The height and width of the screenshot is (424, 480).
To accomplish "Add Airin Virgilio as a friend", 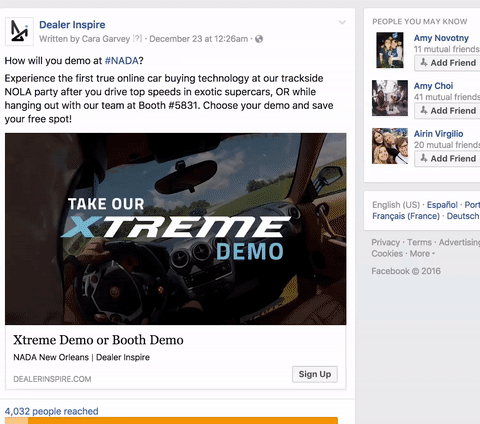I will click(448, 159).
